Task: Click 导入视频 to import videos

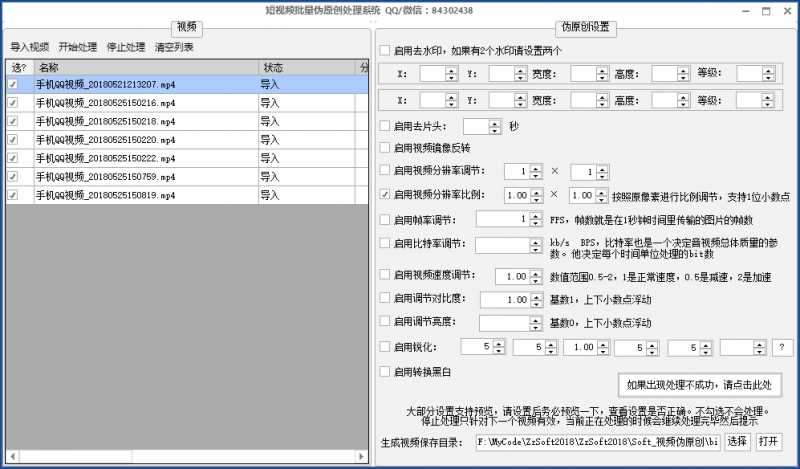Action: [x=30, y=47]
